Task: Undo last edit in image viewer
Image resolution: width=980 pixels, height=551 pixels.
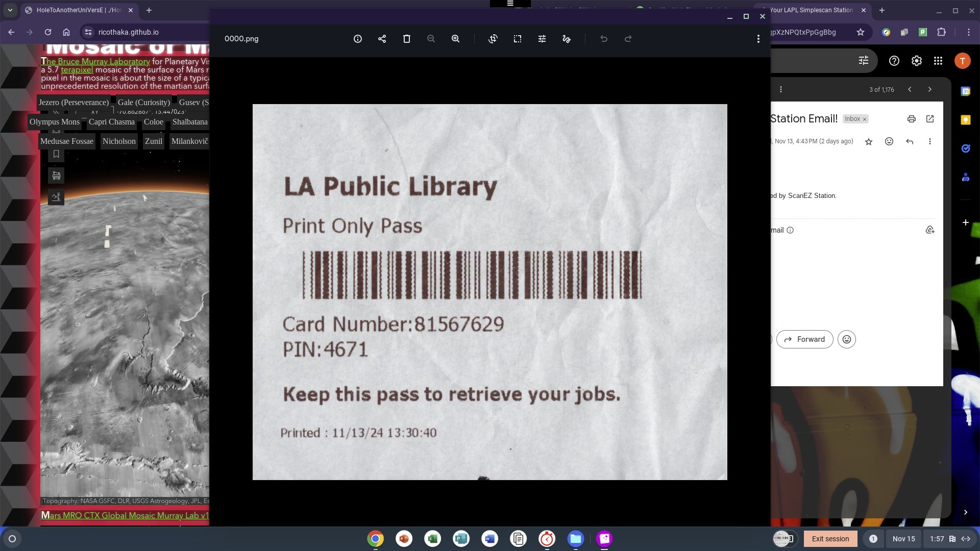Action: click(604, 39)
